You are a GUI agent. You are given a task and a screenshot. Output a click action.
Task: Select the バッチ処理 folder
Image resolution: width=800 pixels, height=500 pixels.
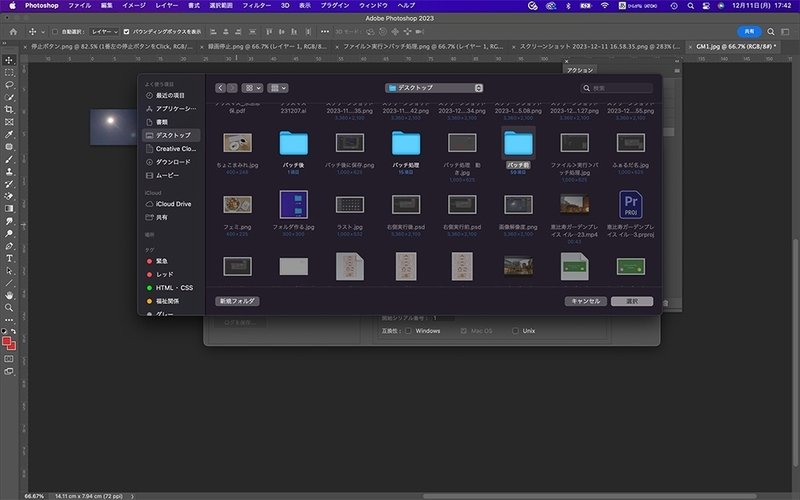(406, 149)
